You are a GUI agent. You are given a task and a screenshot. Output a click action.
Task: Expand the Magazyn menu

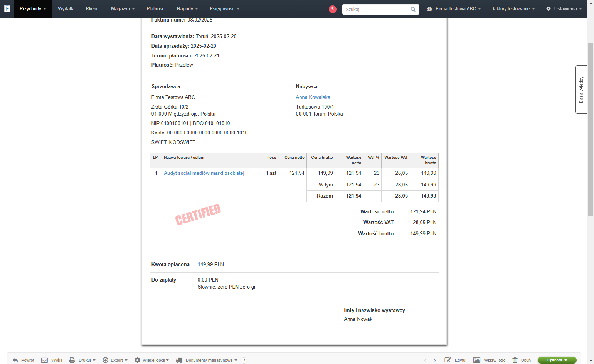point(123,9)
